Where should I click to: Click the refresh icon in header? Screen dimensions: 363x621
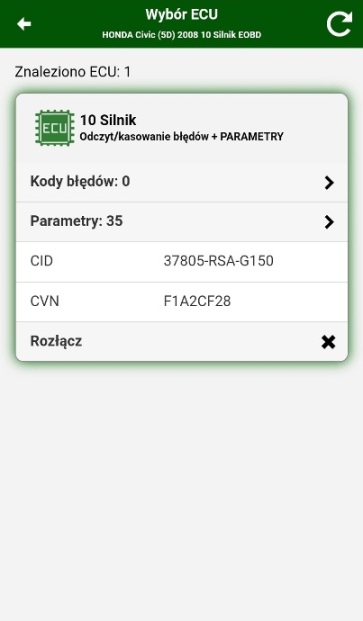point(339,24)
